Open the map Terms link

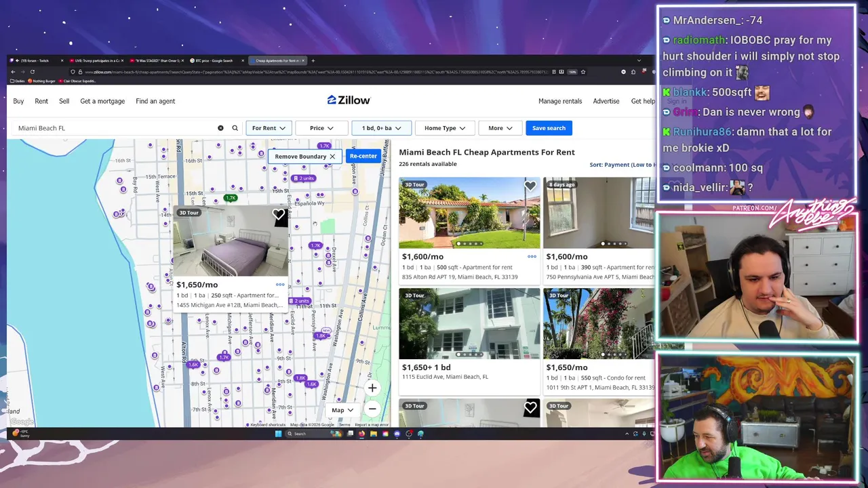344,425
